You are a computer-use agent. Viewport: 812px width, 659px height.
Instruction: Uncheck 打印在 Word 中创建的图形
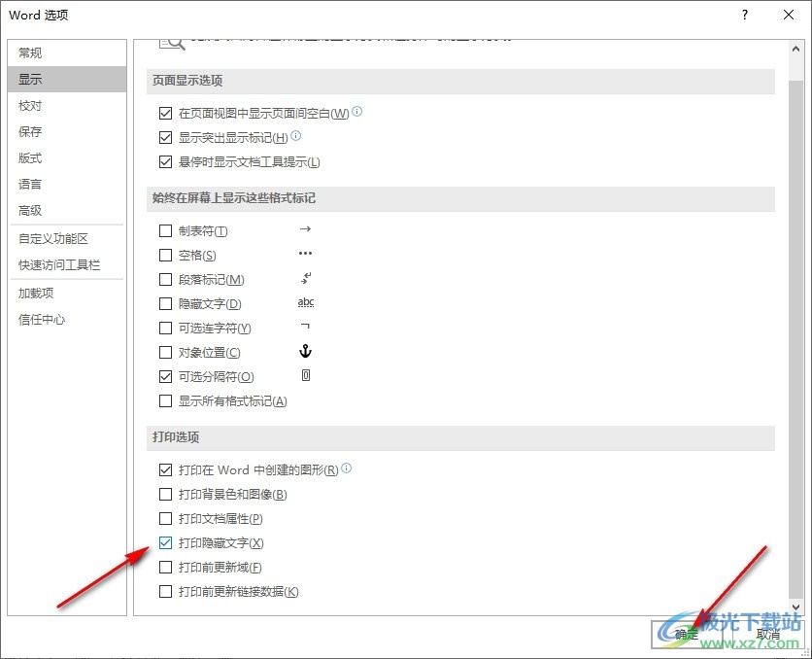(x=165, y=469)
